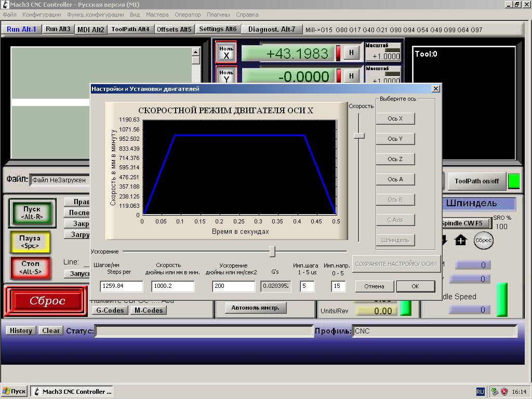The width and height of the screenshot is (532, 399).
Task: Click the Отмена cancel button
Action: [x=374, y=286]
